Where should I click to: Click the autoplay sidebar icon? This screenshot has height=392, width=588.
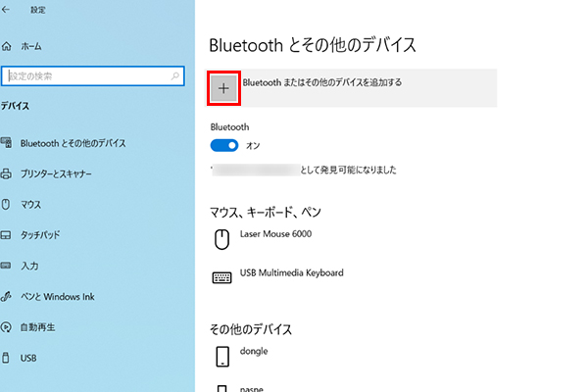[x=6, y=327]
